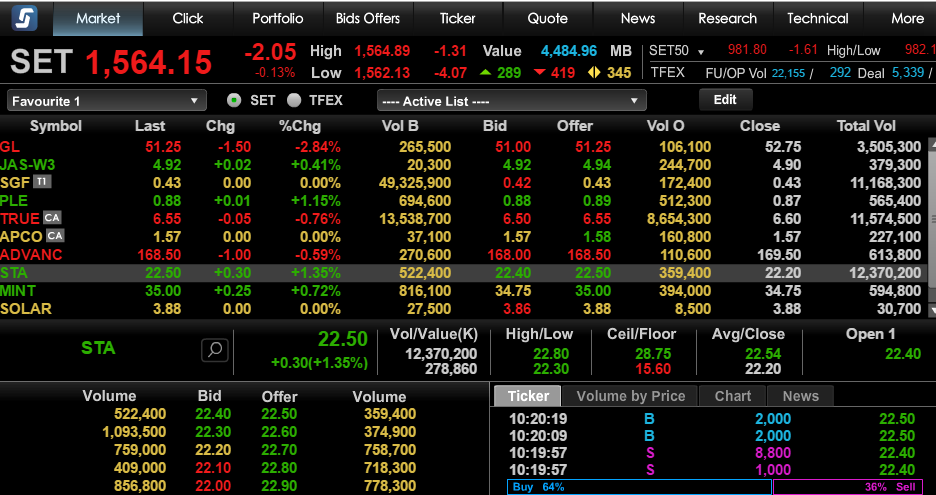Expand the Active List dropdown
The height and width of the screenshot is (495, 936).
coord(512,101)
